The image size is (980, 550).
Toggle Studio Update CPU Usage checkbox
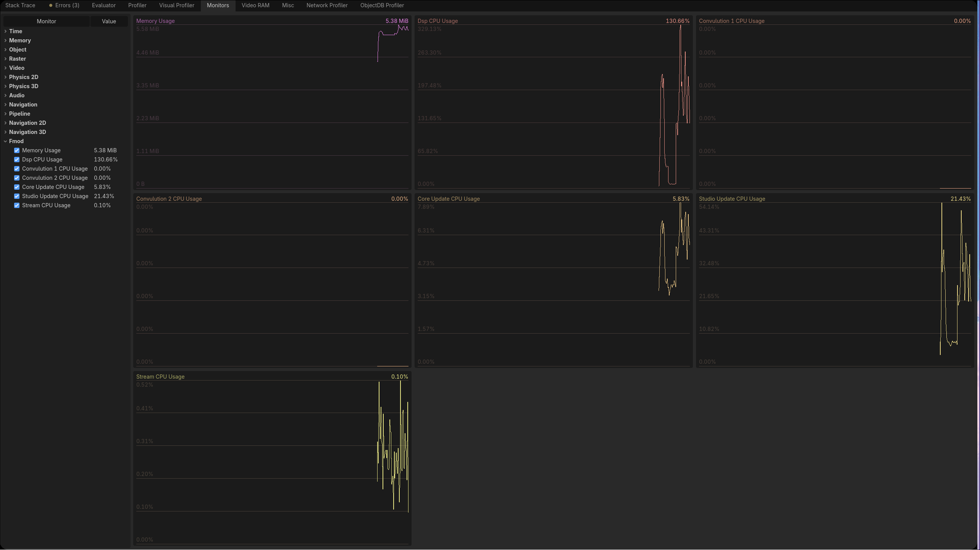(17, 196)
